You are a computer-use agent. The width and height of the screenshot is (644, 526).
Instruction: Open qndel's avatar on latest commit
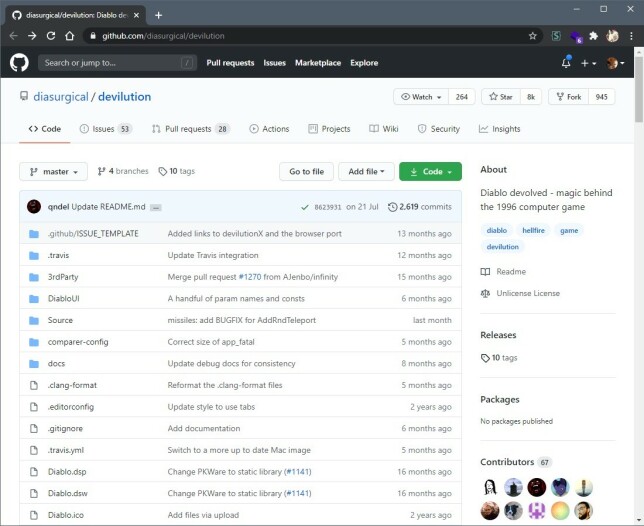34,207
